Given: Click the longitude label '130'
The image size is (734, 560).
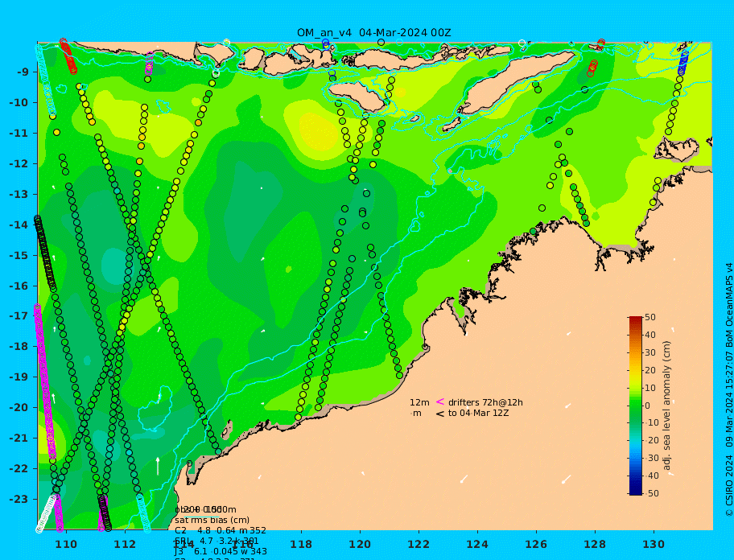Looking at the screenshot, I should coord(654,544).
